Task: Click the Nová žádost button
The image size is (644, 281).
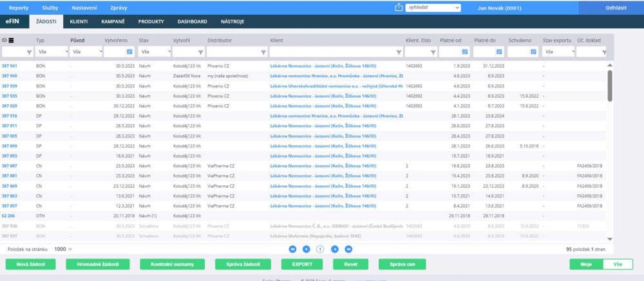Action: click(31, 264)
